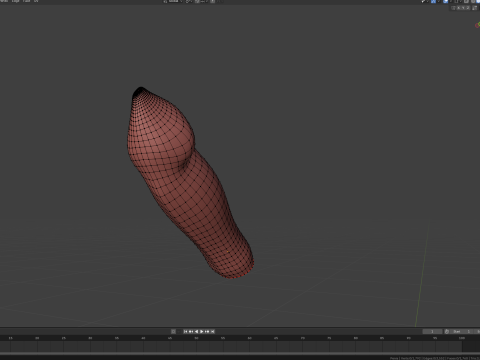Toggle snapping magnet icon
This screenshot has height=360, width=480.
197,1
